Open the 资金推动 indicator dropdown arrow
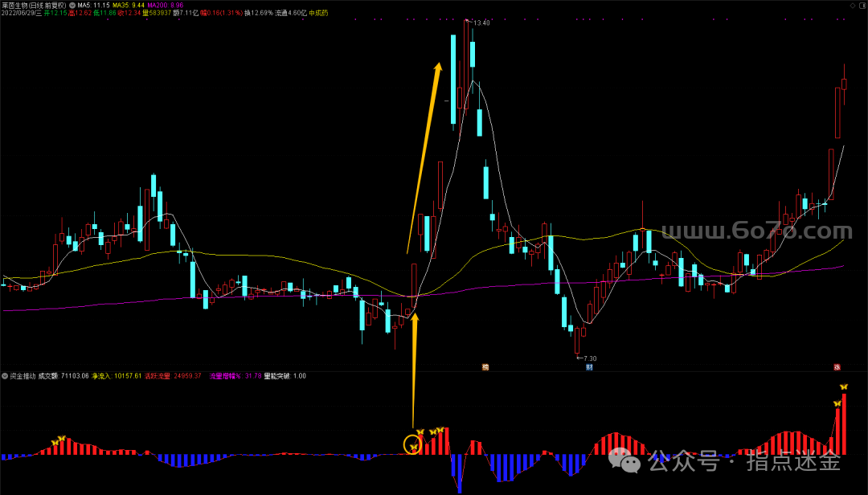The width and height of the screenshot is (868, 495). coord(5,376)
